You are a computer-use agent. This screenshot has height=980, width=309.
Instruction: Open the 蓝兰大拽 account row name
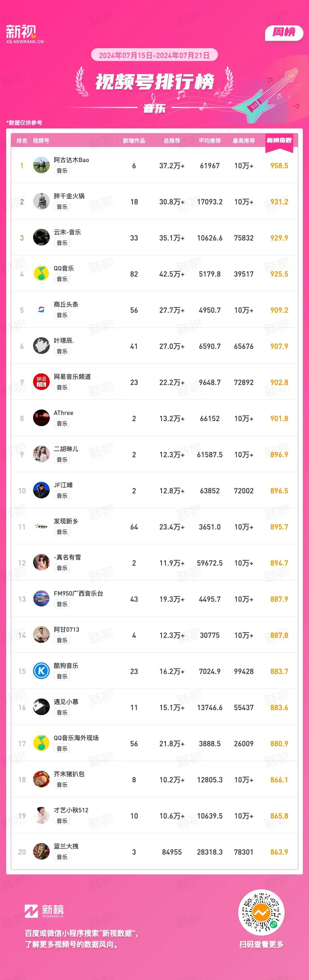coord(66,847)
